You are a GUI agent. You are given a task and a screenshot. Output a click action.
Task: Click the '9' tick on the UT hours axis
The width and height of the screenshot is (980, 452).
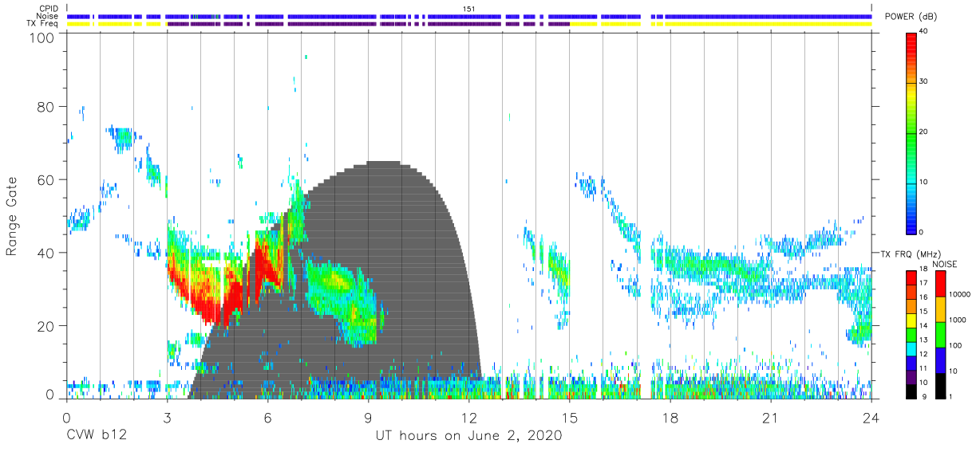click(x=369, y=418)
